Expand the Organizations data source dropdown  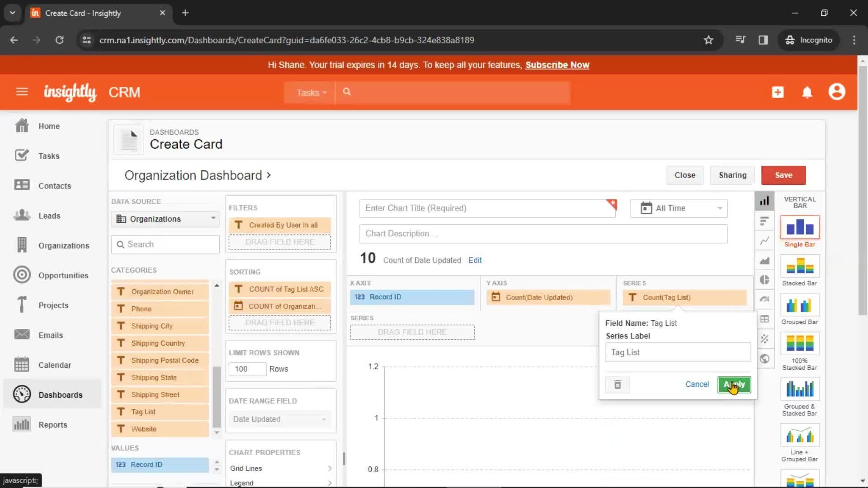click(x=213, y=219)
